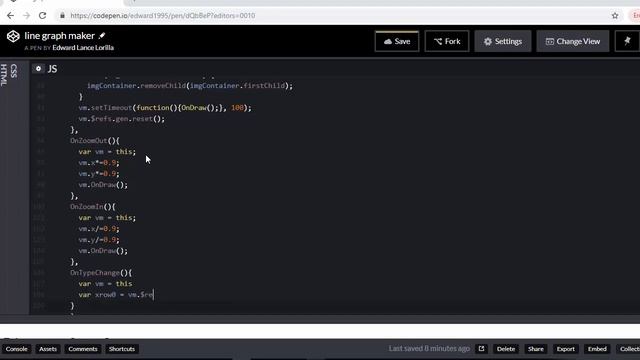
Task: Embed this pen
Action: [x=597, y=349]
